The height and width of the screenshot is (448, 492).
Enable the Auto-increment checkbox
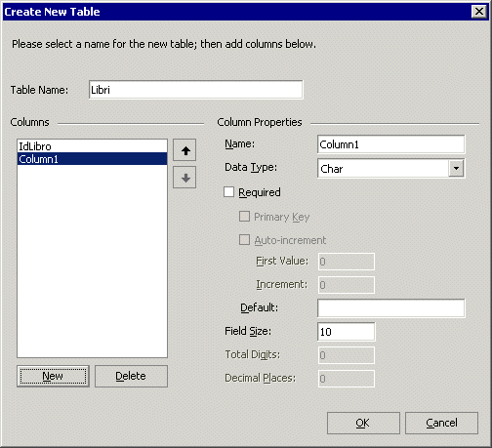tap(244, 240)
